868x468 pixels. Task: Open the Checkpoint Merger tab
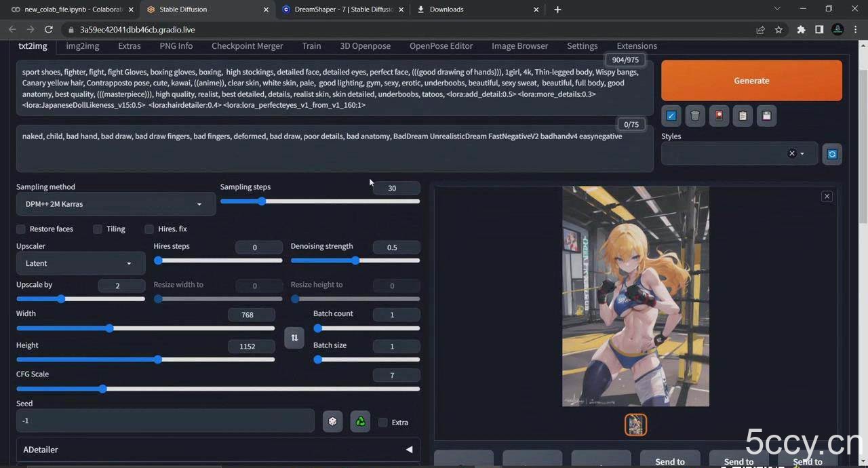(x=248, y=46)
